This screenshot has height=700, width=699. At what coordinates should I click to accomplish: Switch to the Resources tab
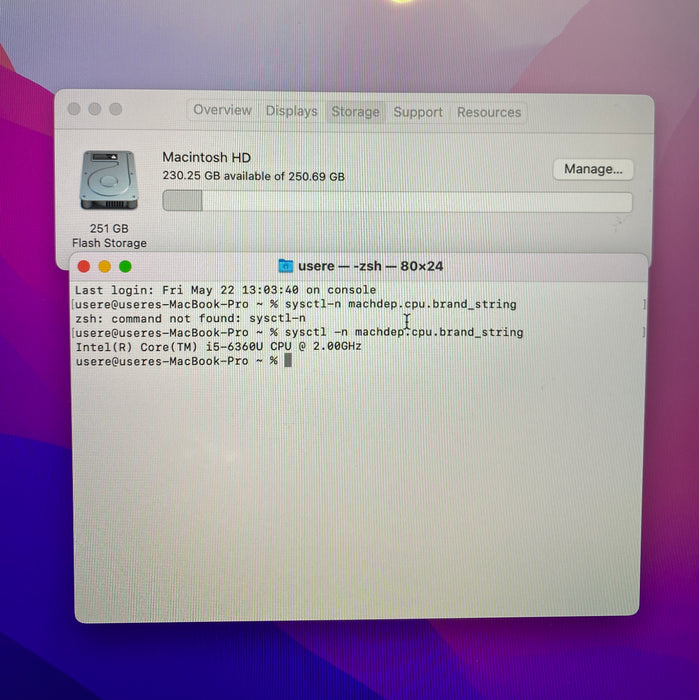489,112
